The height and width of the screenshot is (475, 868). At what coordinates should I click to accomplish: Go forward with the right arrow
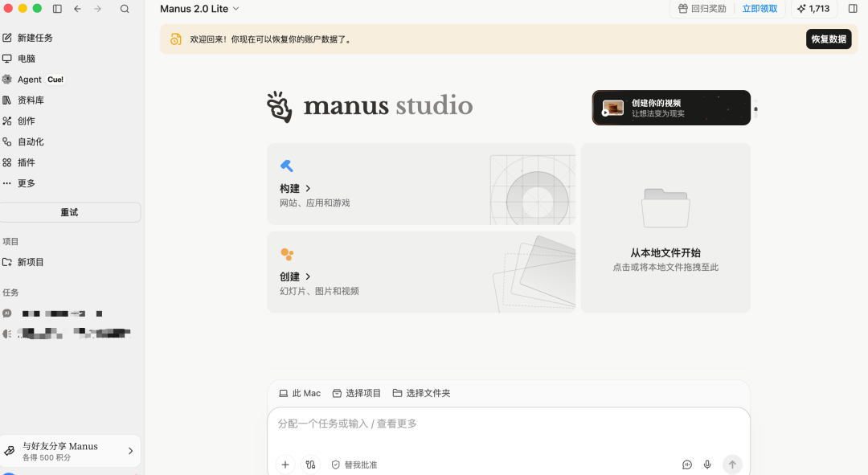[x=97, y=9]
